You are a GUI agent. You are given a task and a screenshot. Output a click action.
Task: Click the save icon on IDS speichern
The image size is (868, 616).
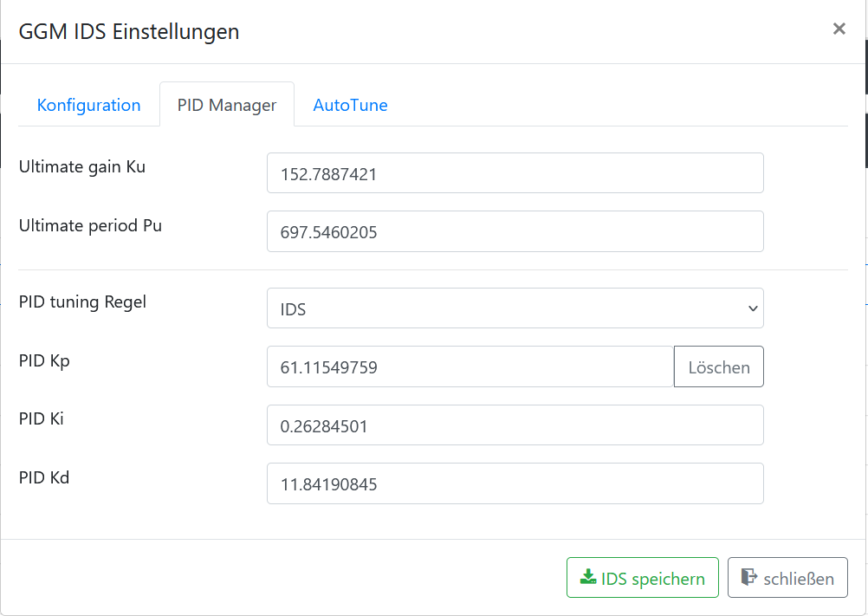pos(588,578)
